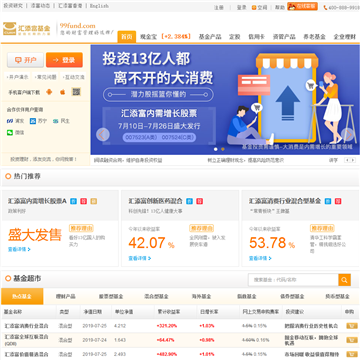Click the tan badge beside 汇添富内需增长股票A

click(x=94, y=201)
